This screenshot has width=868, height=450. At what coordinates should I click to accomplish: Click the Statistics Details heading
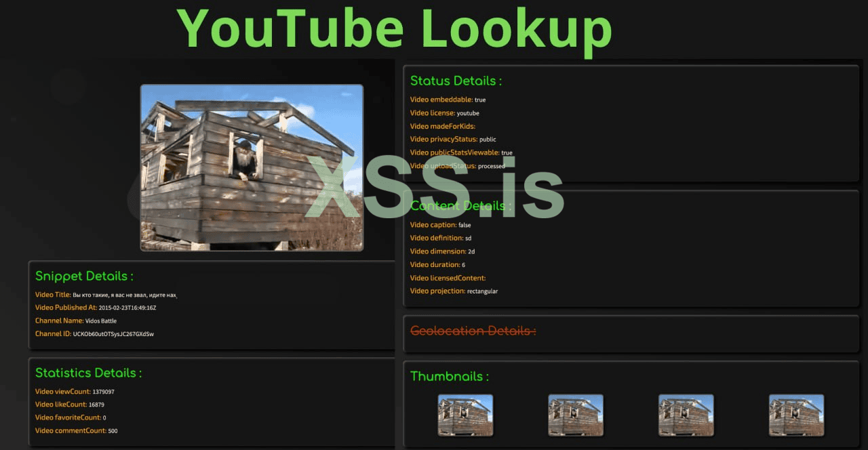(x=88, y=373)
